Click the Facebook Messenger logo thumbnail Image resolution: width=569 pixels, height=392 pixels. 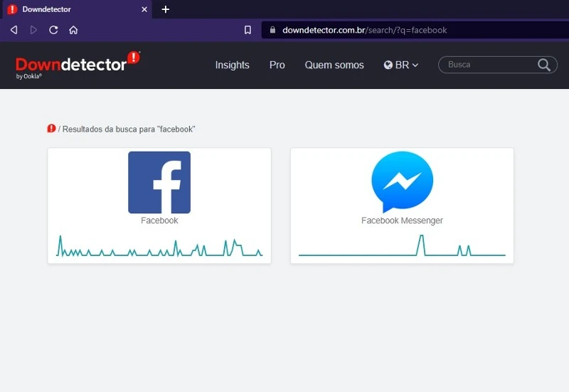[x=402, y=182]
